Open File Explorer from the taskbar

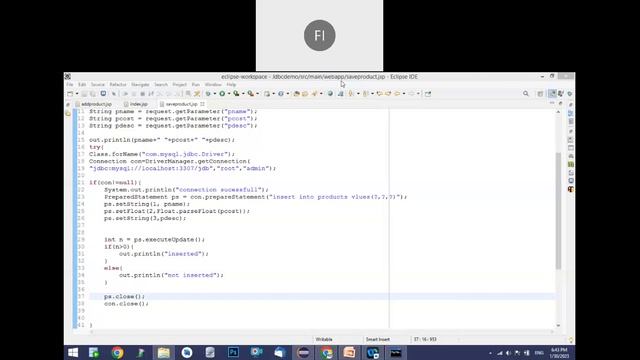point(164,353)
